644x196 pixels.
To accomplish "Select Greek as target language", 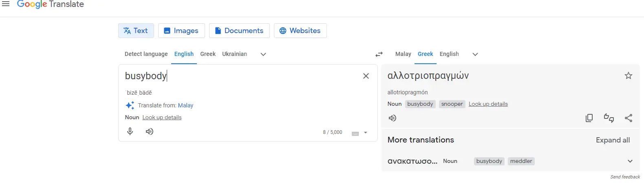I will pos(426,54).
